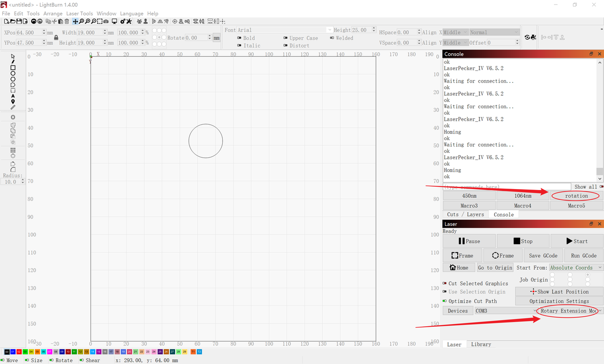This screenshot has width=604, height=364.
Task: Choose the Text creation tool
Action: [13, 96]
